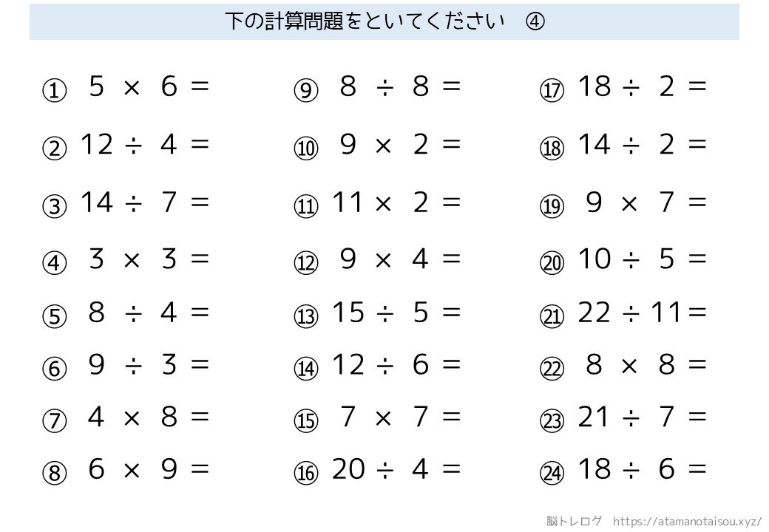Click the problem 14 ÷ 7 =

[x=145, y=202]
